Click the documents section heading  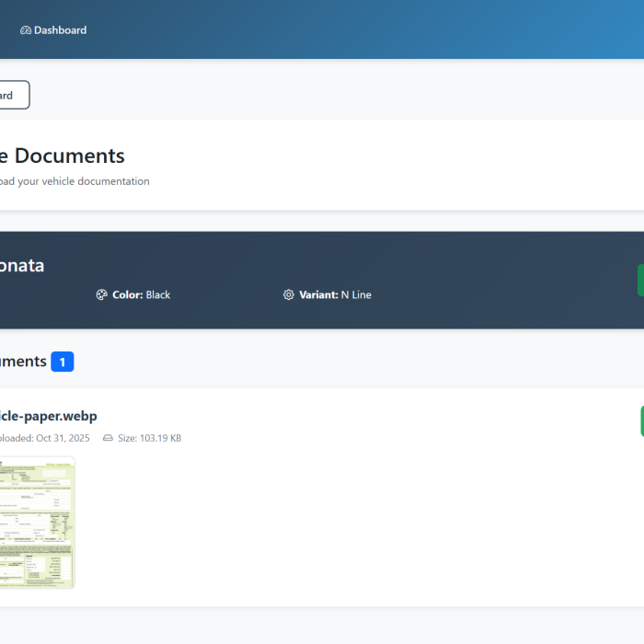(23, 362)
